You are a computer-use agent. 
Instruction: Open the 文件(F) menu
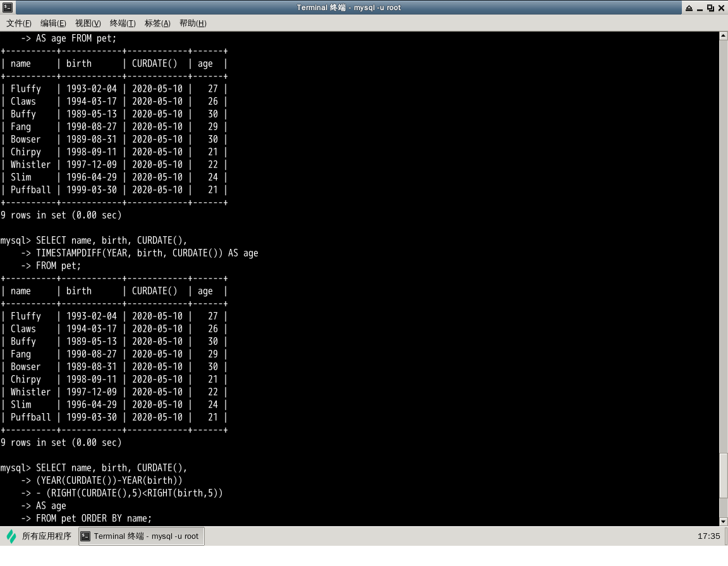point(19,23)
